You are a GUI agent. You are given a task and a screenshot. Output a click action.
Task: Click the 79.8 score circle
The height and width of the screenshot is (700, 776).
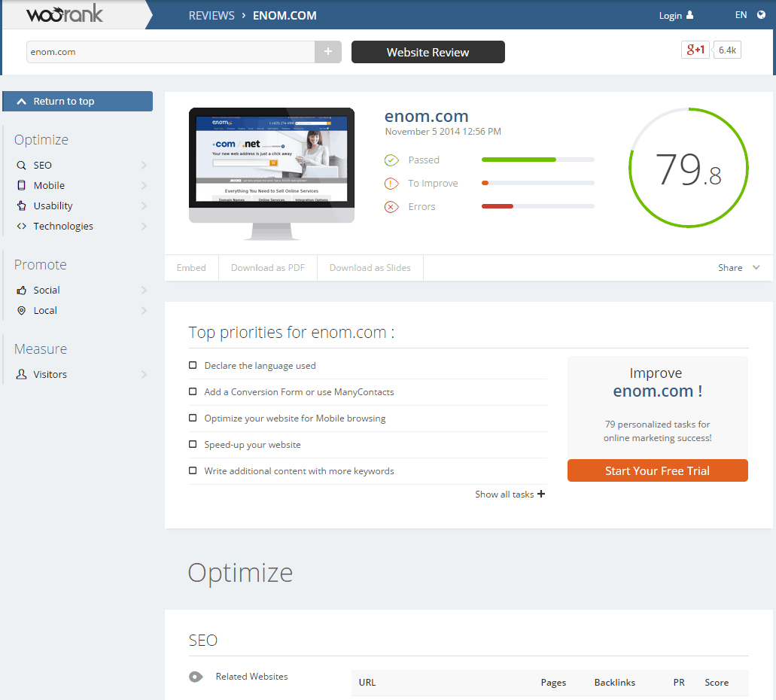pyautogui.click(x=689, y=169)
